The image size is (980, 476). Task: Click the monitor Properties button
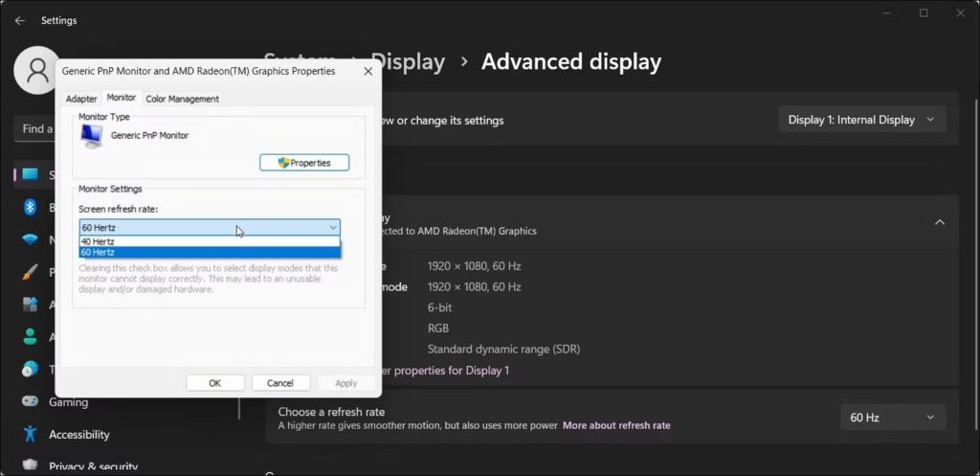[x=304, y=163]
